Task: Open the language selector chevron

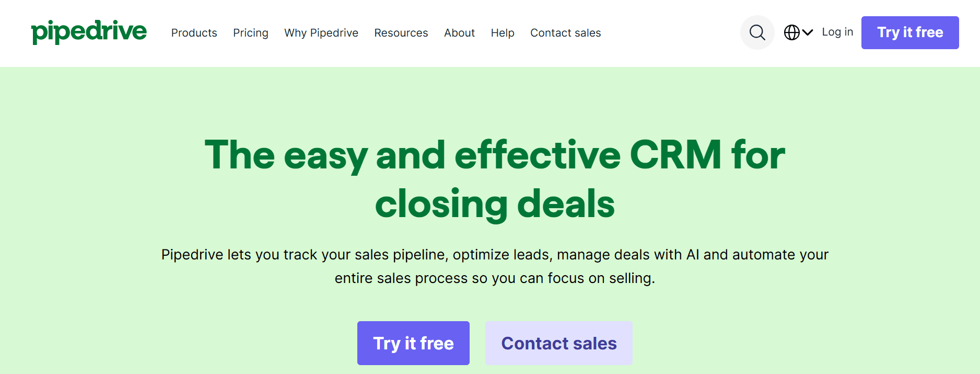Action: pyautogui.click(x=806, y=32)
